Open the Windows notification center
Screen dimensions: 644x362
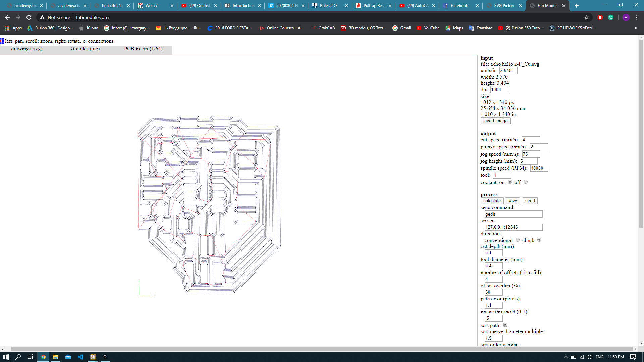click(x=633, y=357)
